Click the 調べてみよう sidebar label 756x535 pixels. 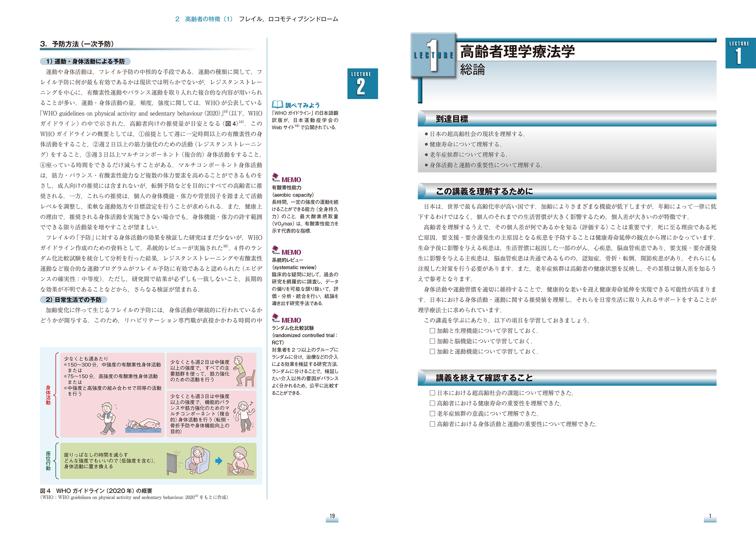coord(302,105)
